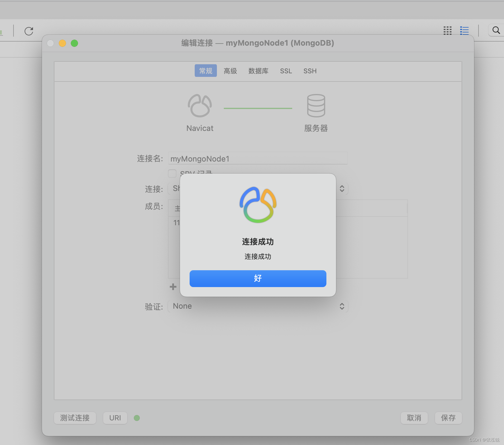The image size is (504, 445).
Task: Switch to the 常规 tab
Action: [206, 71]
